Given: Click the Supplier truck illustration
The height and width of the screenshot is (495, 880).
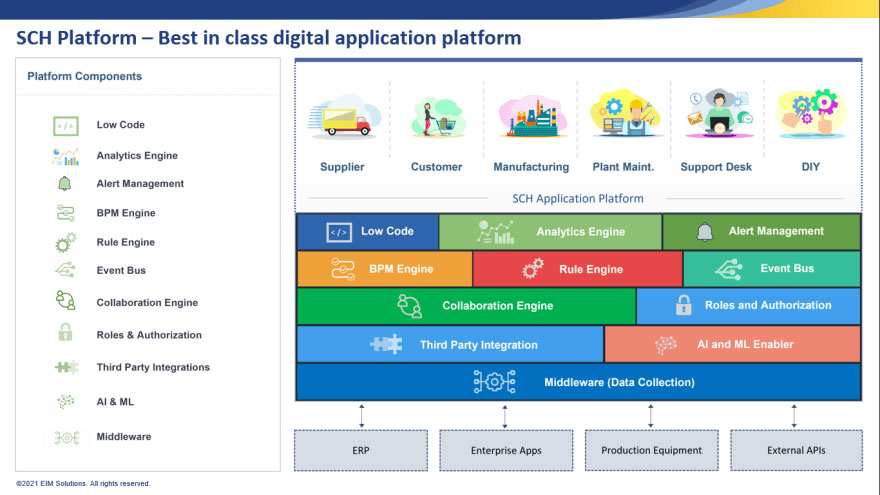Looking at the screenshot, I should [x=341, y=117].
